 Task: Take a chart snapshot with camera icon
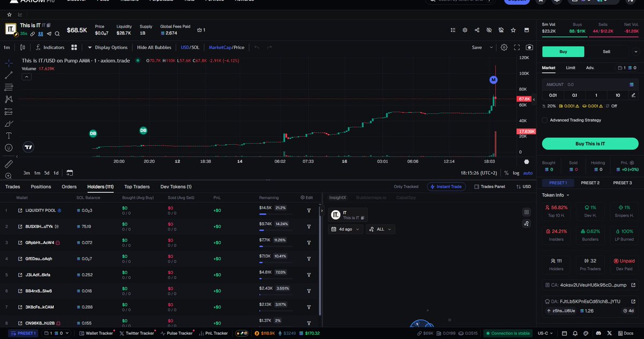pyautogui.click(x=530, y=47)
